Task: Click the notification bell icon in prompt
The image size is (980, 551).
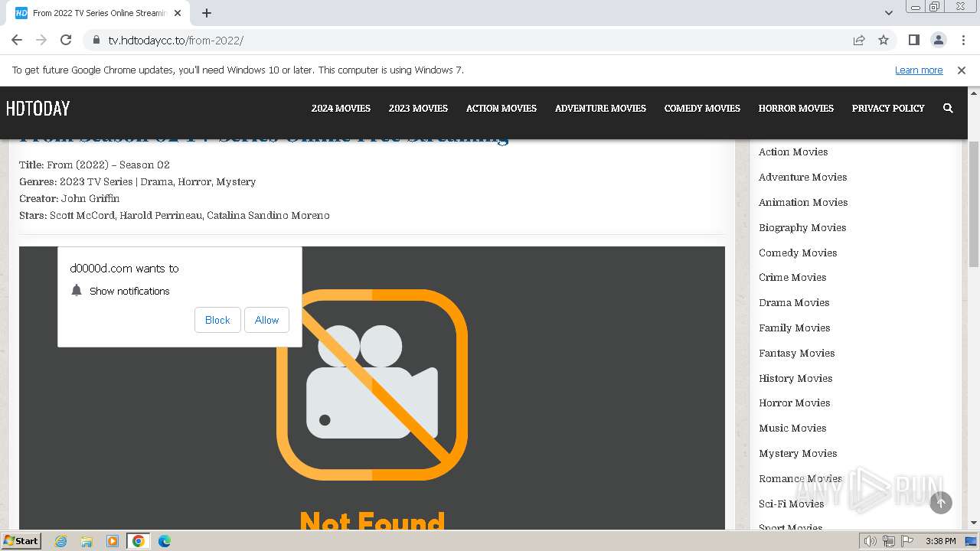Action: click(77, 290)
